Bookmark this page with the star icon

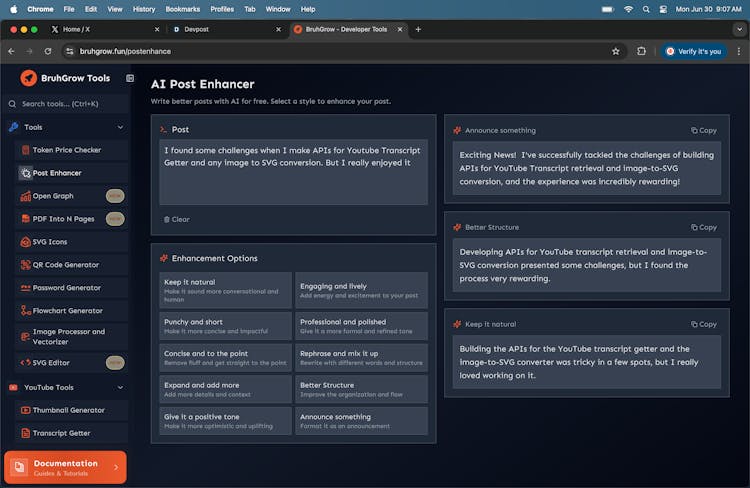616,51
